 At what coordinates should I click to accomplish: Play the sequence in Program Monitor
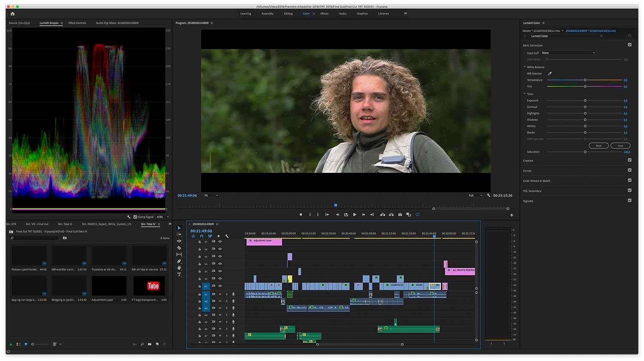[355, 214]
